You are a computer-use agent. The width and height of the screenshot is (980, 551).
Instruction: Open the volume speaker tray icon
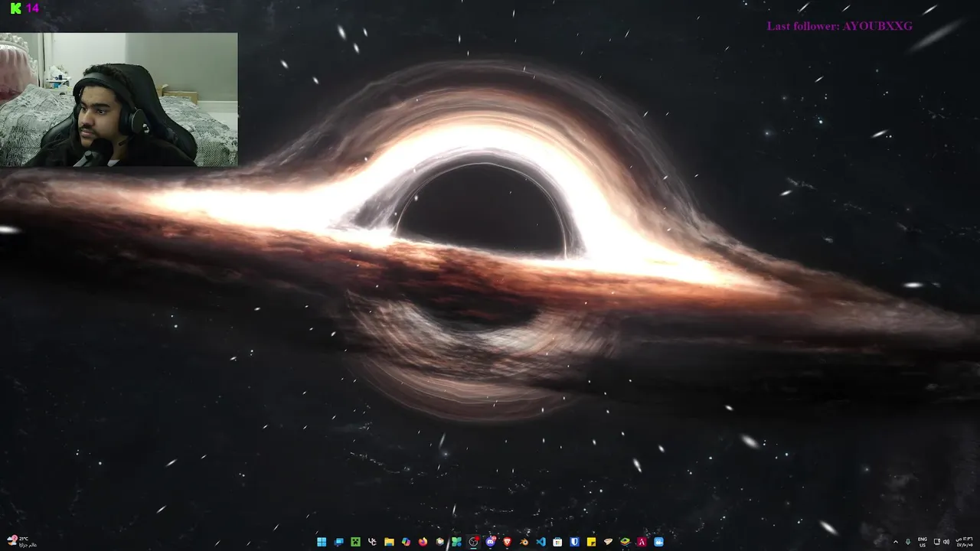pyautogui.click(x=945, y=542)
